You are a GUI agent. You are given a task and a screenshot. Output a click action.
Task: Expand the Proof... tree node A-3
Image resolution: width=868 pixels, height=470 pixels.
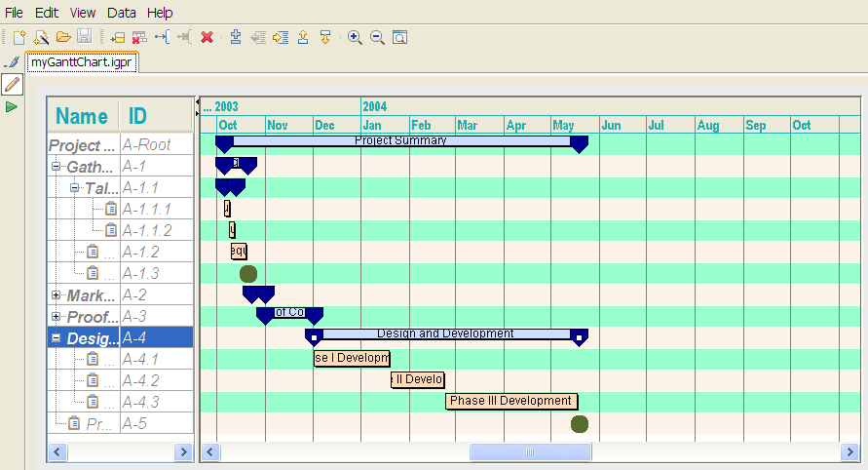coord(57,317)
